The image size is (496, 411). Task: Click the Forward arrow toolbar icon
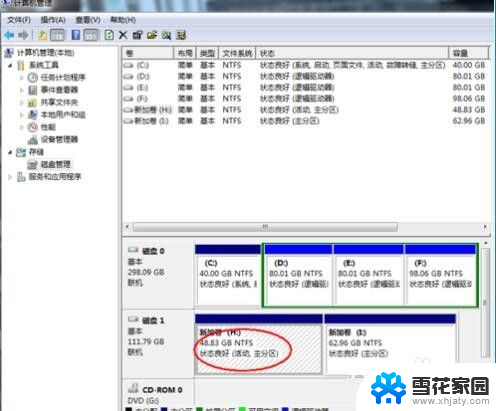(23, 35)
